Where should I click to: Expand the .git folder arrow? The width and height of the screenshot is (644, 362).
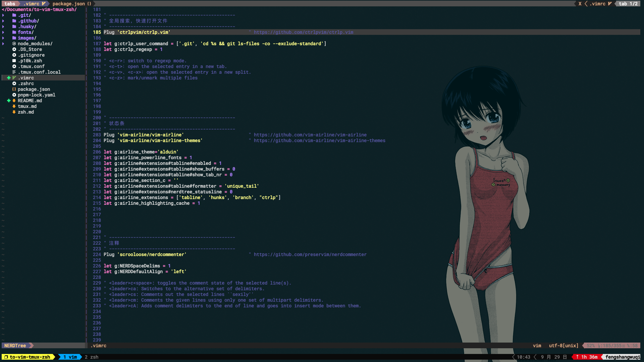[3, 15]
